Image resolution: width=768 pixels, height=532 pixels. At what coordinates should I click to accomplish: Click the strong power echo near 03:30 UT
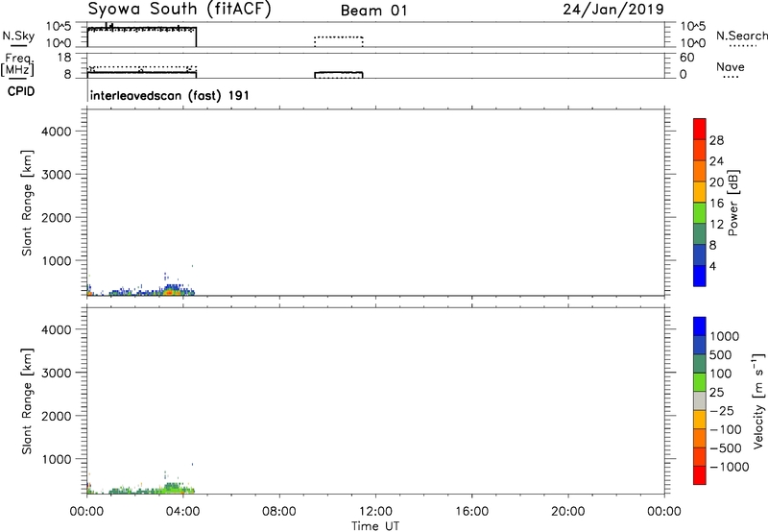point(169,292)
